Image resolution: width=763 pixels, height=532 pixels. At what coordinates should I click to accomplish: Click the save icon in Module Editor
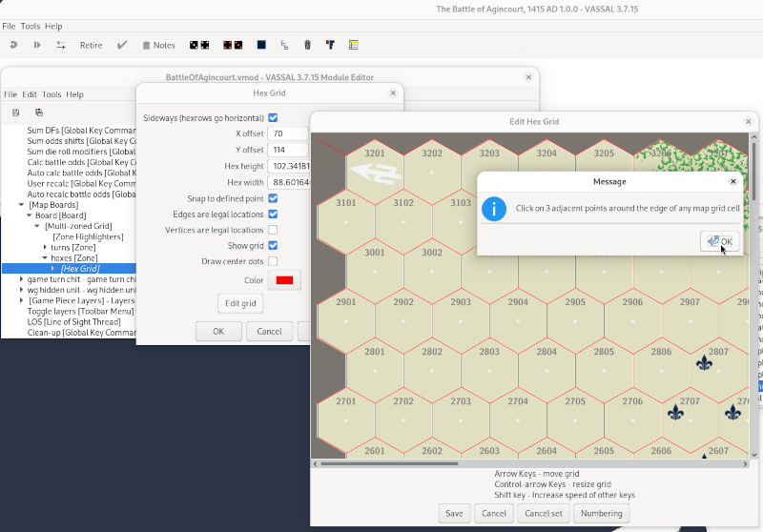[x=15, y=113]
